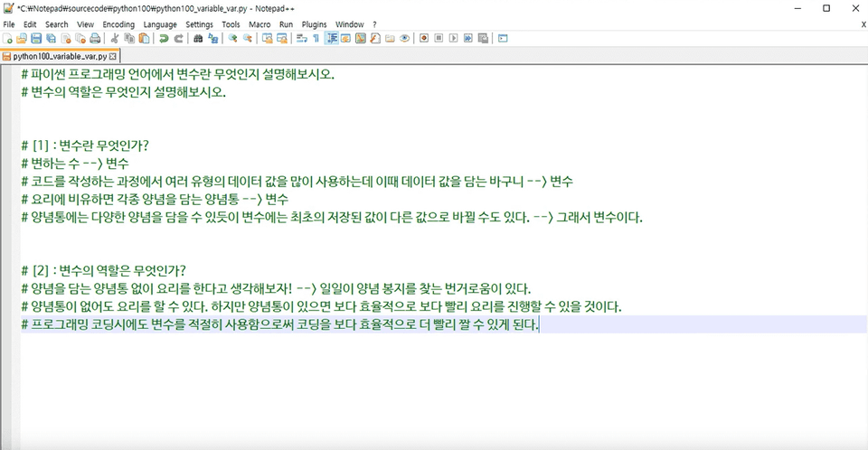Play back the recorded macro

coord(453,38)
